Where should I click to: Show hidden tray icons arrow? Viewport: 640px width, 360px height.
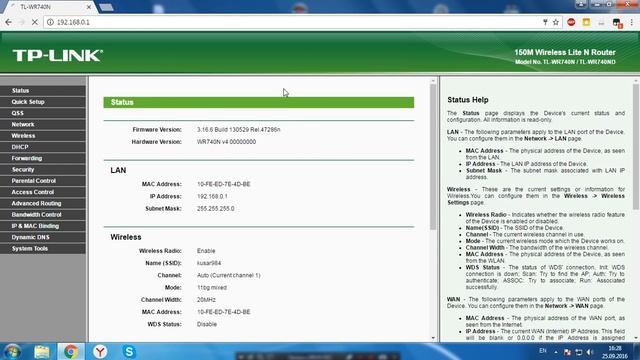pyautogui.click(x=556, y=352)
